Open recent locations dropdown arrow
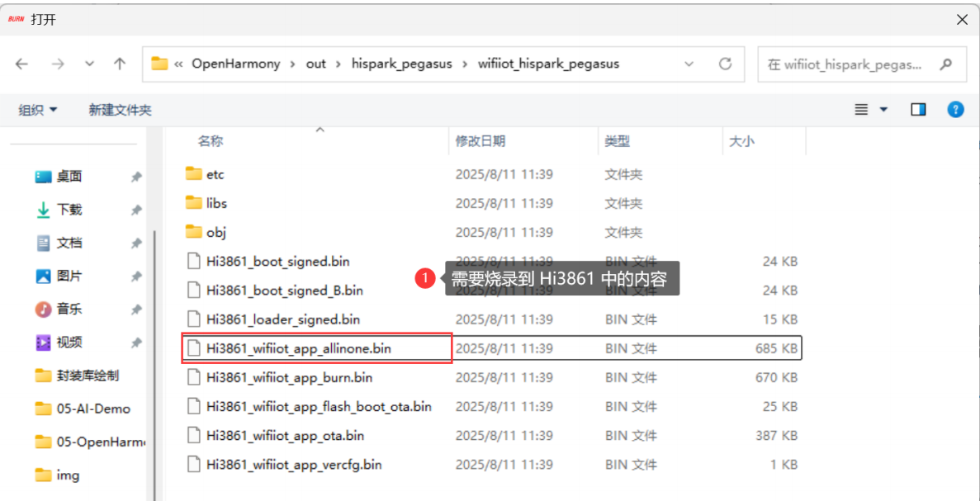Viewport: 980px width, 501px height. point(89,64)
